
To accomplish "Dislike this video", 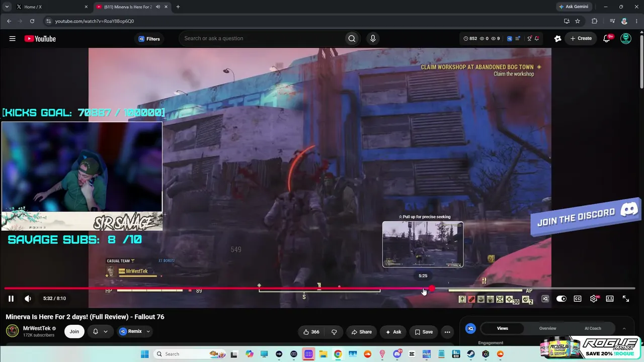I will (x=334, y=332).
